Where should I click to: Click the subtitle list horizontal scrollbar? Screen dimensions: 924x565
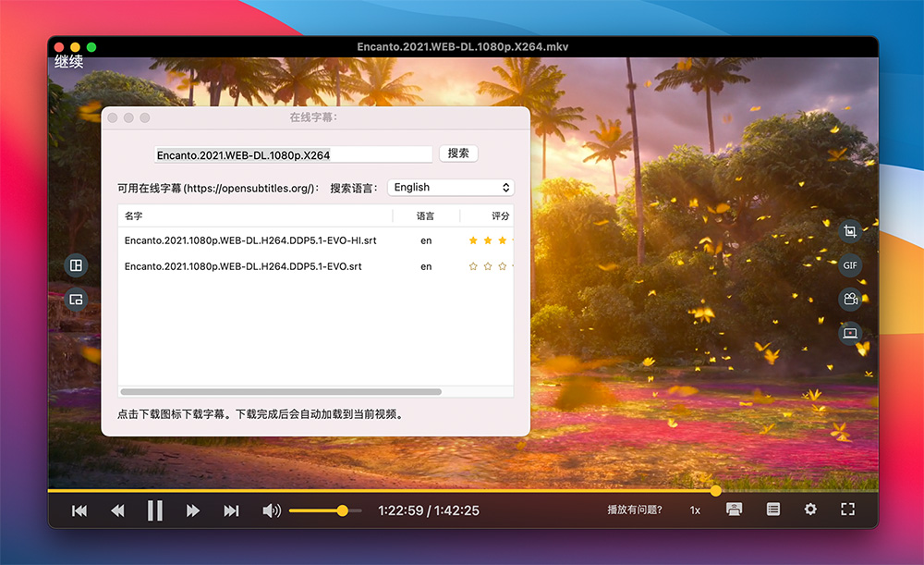pyautogui.click(x=281, y=392)
